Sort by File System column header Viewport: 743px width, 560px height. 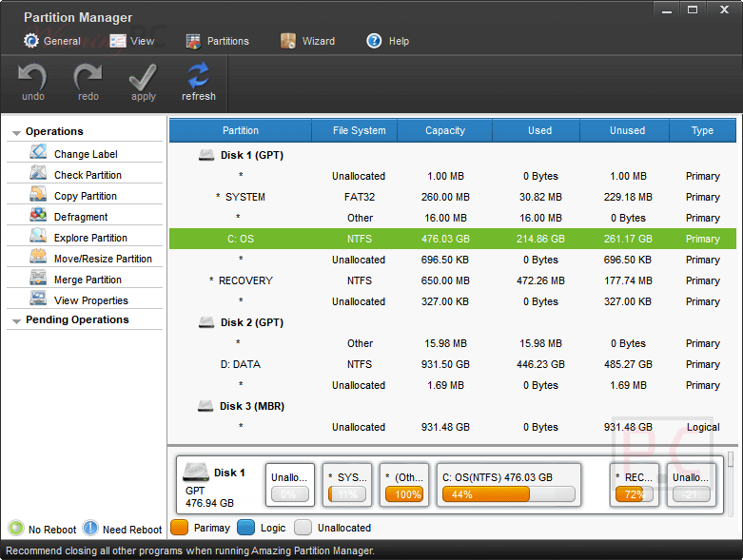pyautogui.click(x=355, y=130)
